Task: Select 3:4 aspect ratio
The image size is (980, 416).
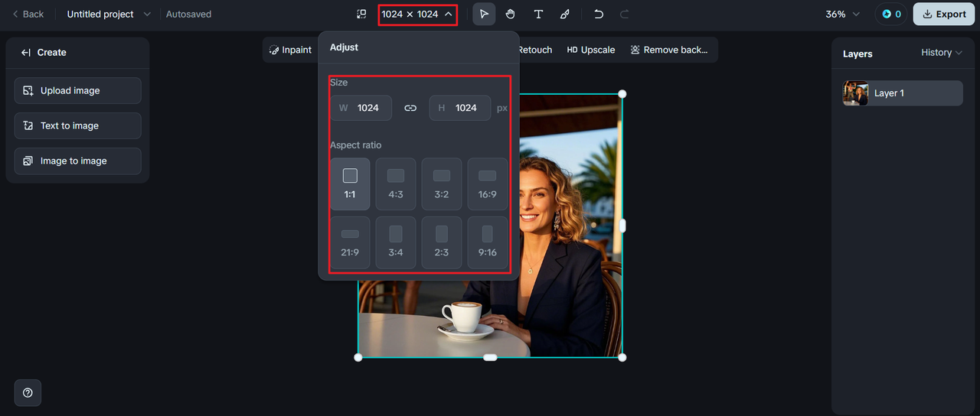Action: tap(396, 242)
